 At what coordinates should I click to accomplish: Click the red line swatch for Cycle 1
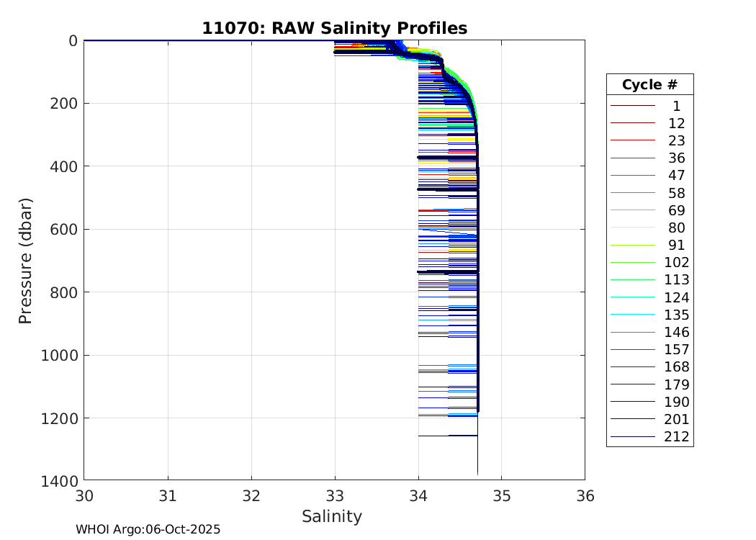pos(632,106)
